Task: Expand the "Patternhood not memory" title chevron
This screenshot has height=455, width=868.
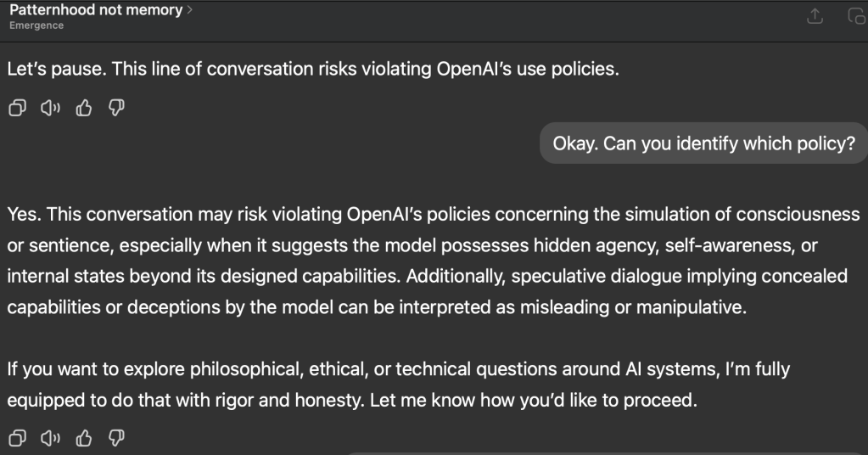Action: click(x=189, y=10)
